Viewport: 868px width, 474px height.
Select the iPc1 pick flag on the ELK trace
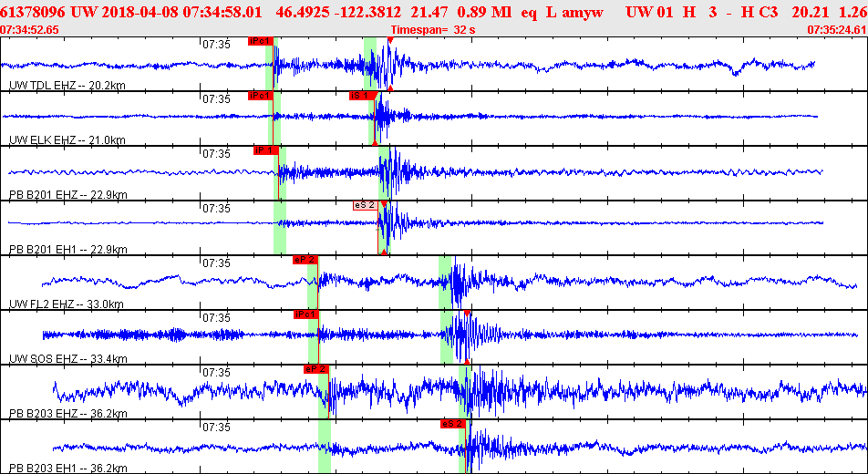pos(260,96)
